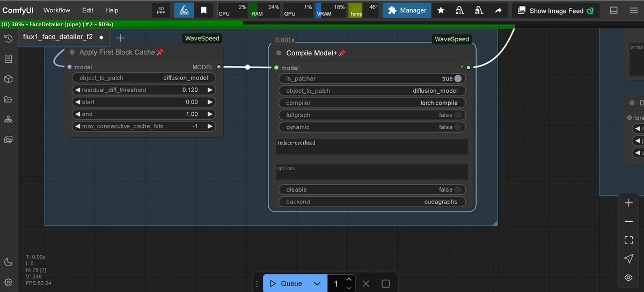Increase max_consecutive_cache_hits with right arrow
644x292 pixels.
tap(210, 126)
